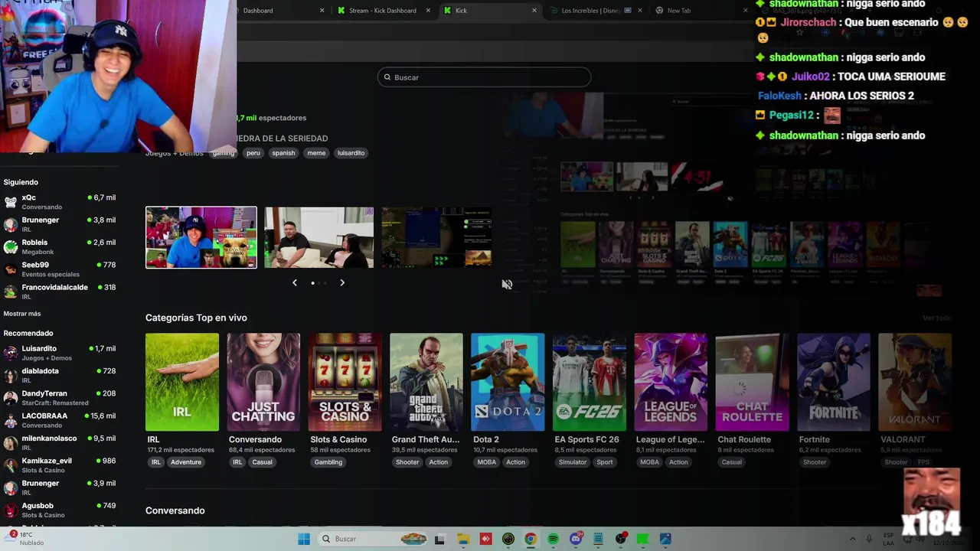Close the Dashboard browser tab

pyautogui.click(x=322, y=11)
